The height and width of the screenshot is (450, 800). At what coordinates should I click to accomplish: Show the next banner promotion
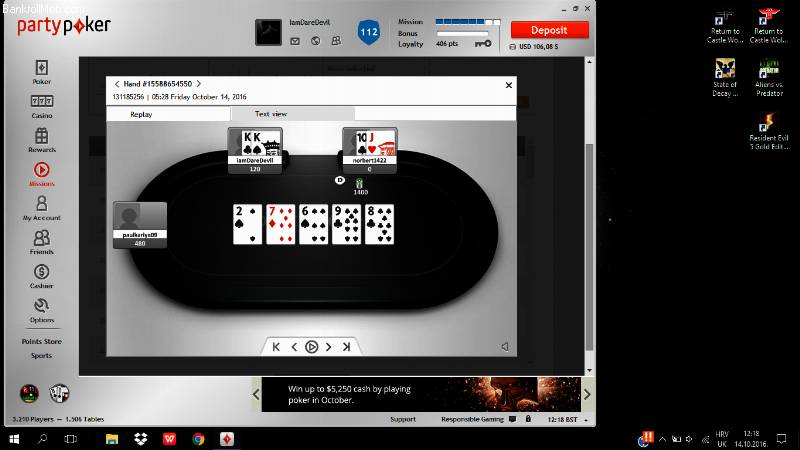click(587, 394)
